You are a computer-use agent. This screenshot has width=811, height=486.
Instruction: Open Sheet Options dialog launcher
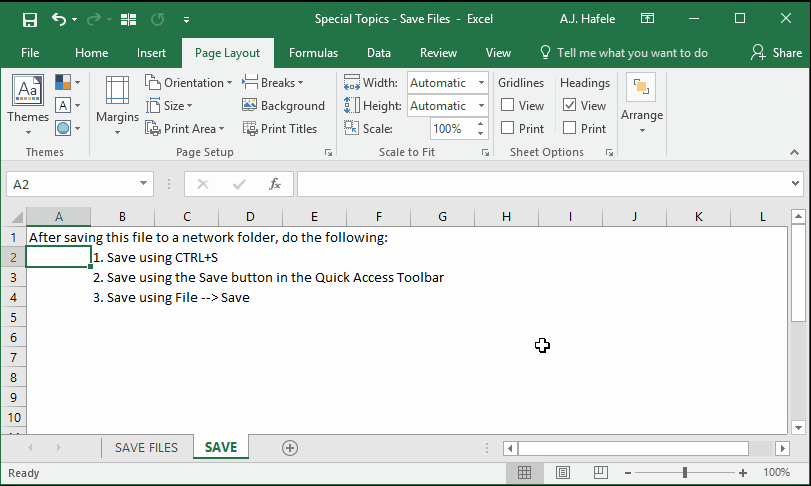click(x=609, y=153)
